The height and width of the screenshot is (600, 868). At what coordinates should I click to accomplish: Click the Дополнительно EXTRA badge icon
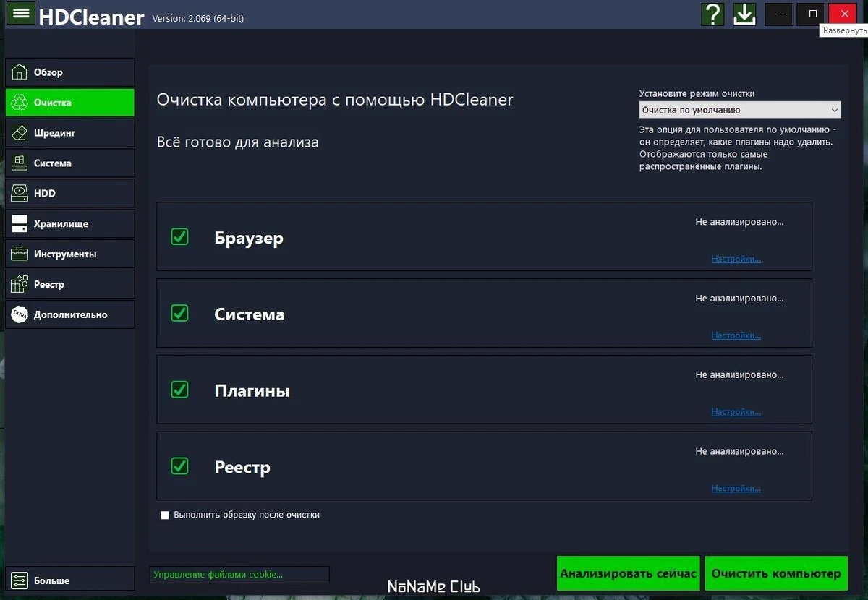20,315
